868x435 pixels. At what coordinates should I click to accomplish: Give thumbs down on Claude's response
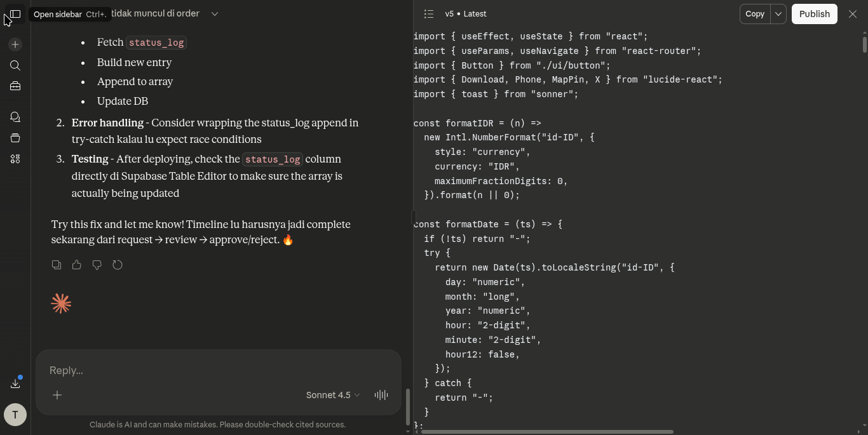(x=97, y=265)
